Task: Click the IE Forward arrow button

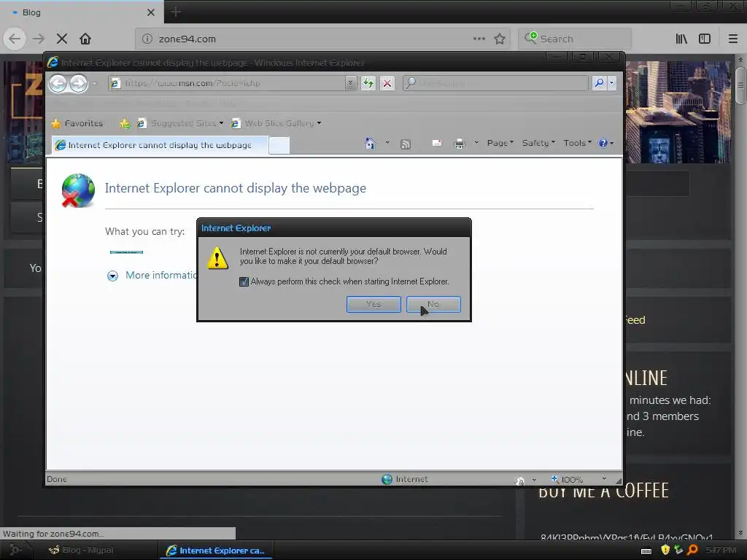Action: click(x=79, y=84)
